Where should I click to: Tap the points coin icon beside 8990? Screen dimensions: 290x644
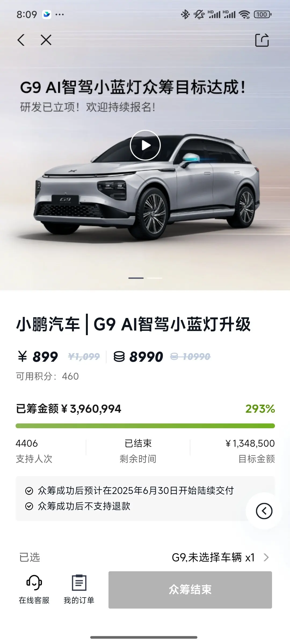119,357
